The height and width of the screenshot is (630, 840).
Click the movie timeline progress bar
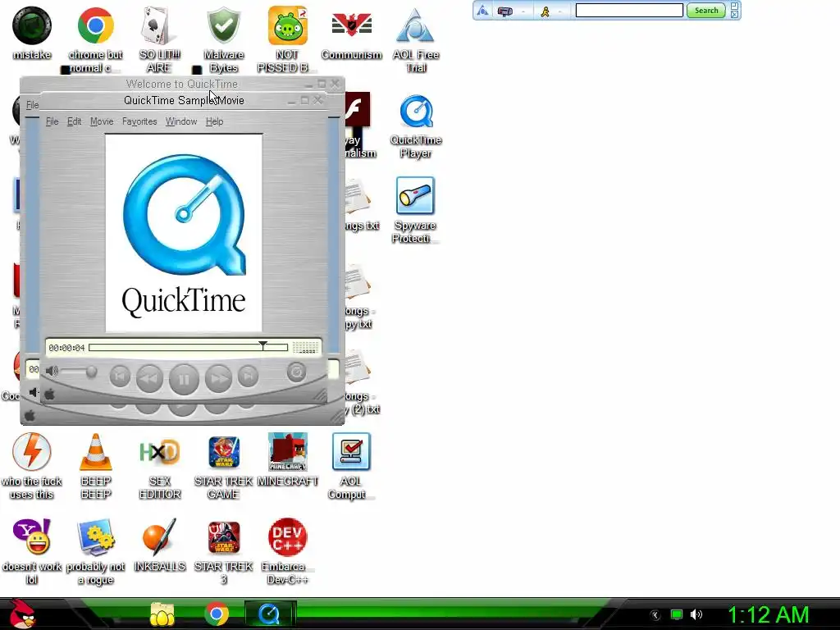point(188,348)
